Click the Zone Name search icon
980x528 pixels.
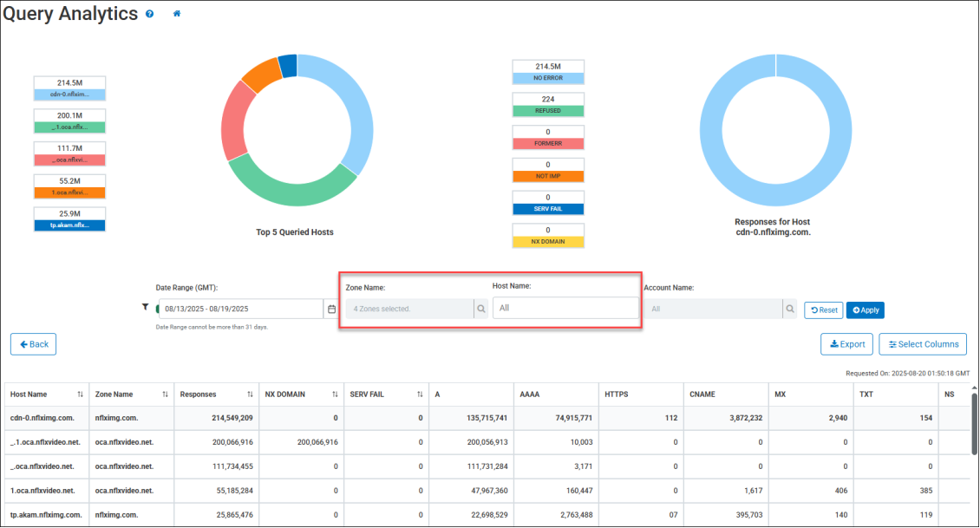pyautogui.click(x=480, y=309)
